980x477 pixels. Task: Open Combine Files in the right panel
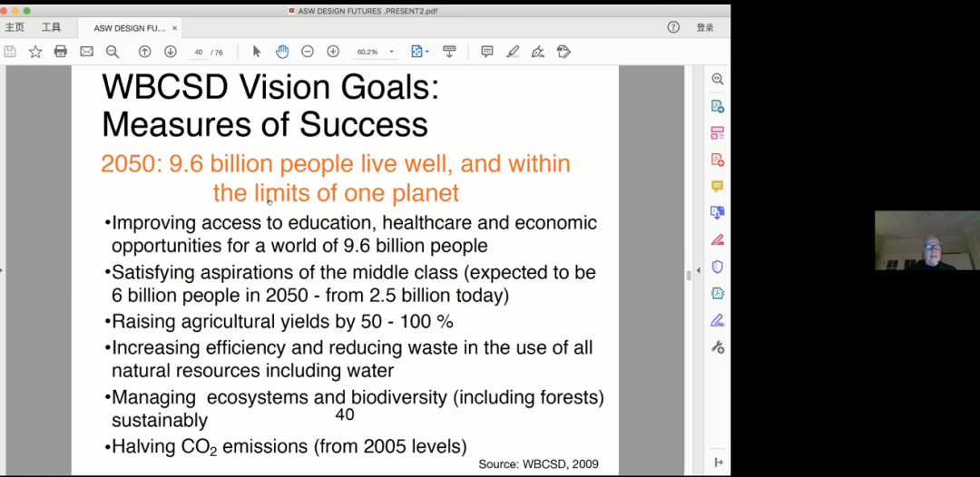click(718, 213)
